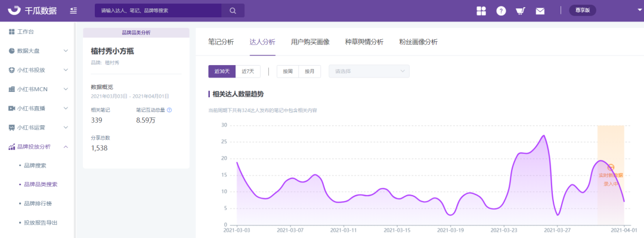This screenshot has height=238, width=644.
Task: Expand the 小红书运营 menu chevron
Action: point(66,128)
